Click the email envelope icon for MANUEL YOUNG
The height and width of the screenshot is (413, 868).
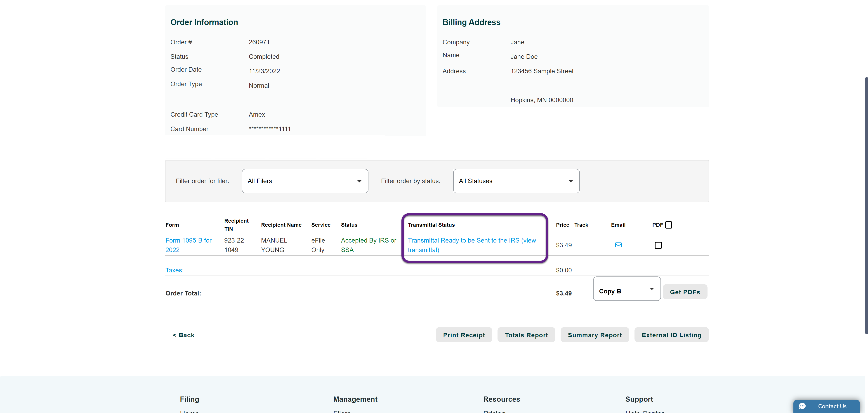click(x=618, y=245)
